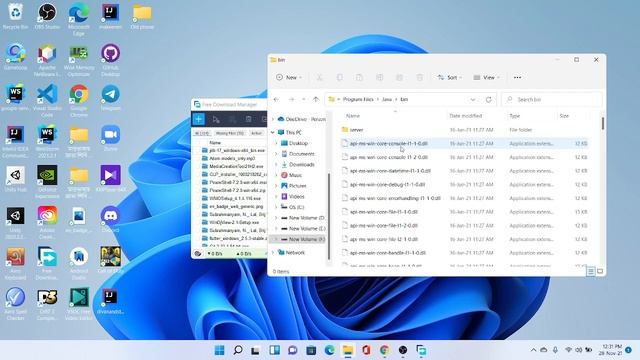Expand Downloads node in navigation tree
This screenshot has height=360, width=640.
click(276, 164)
